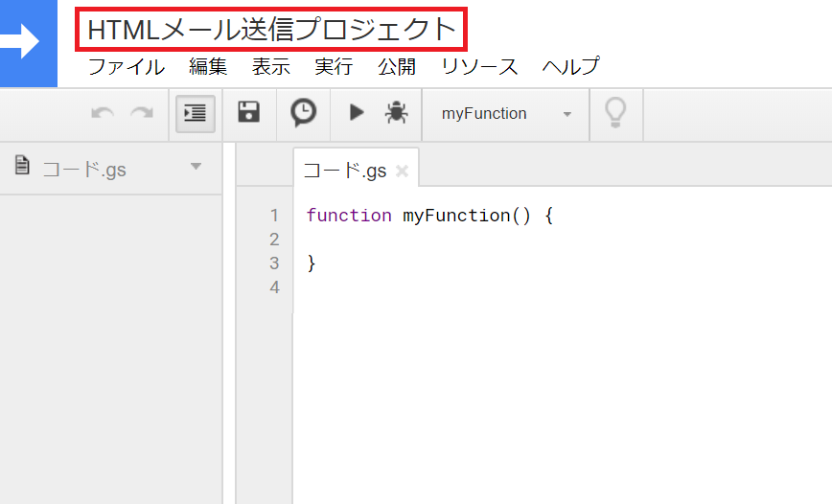Viewport: 832px width, 504px height.
Task: Click the redo arrow icon
Action: coord(142,113)
